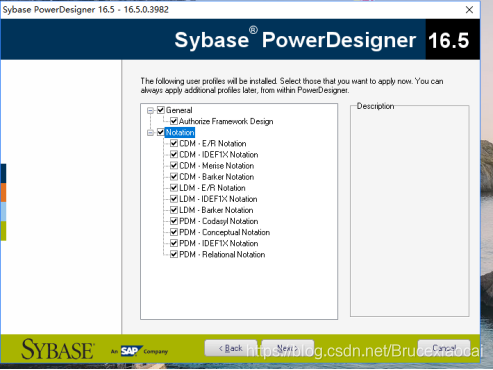Collapse the Notation tree node
The image size is (493, 370).
[x=150, y=133]
